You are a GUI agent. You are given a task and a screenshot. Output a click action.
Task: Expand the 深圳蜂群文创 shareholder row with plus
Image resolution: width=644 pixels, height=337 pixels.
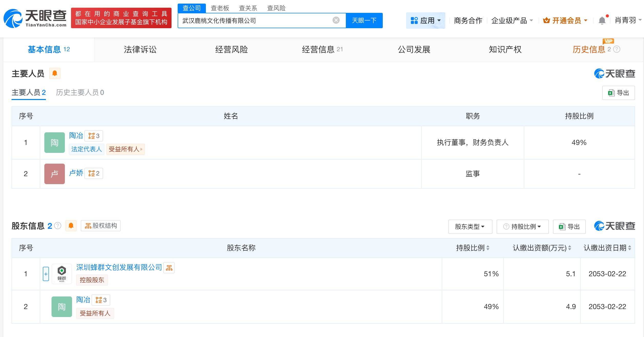(46, 274)
